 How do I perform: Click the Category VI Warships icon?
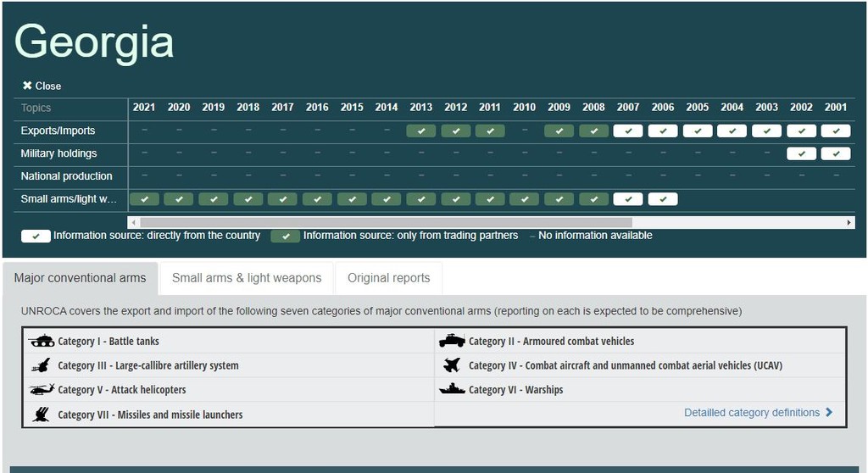click(452, 389)
